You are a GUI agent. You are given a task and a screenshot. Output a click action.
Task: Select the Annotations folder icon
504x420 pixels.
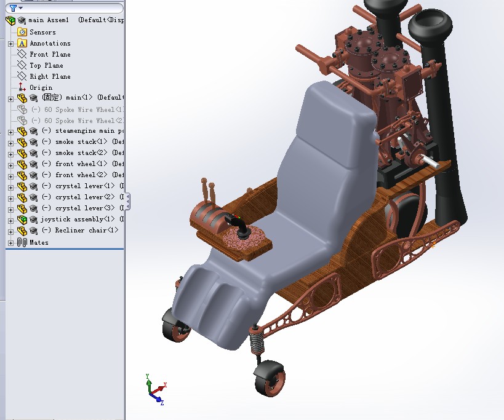22,43
